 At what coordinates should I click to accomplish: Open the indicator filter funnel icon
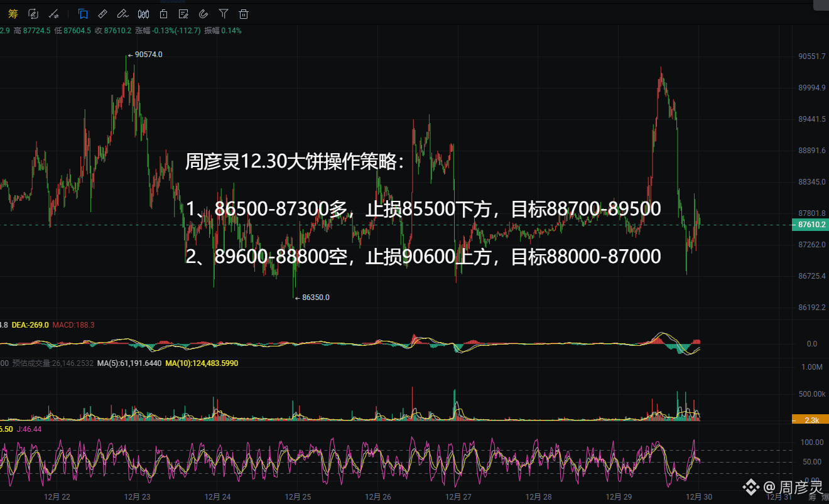point(223,14)
